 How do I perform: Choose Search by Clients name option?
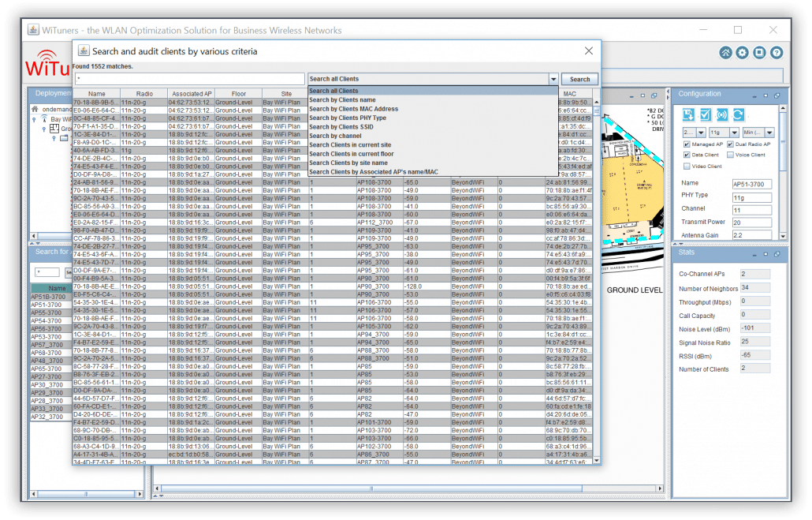pos(433,100)
